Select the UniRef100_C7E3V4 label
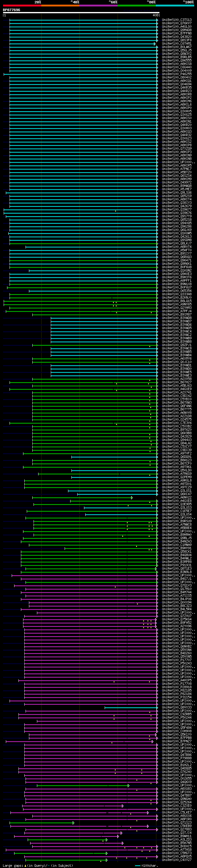This screenshot has height=868, width=197. (x=177, y=423)
